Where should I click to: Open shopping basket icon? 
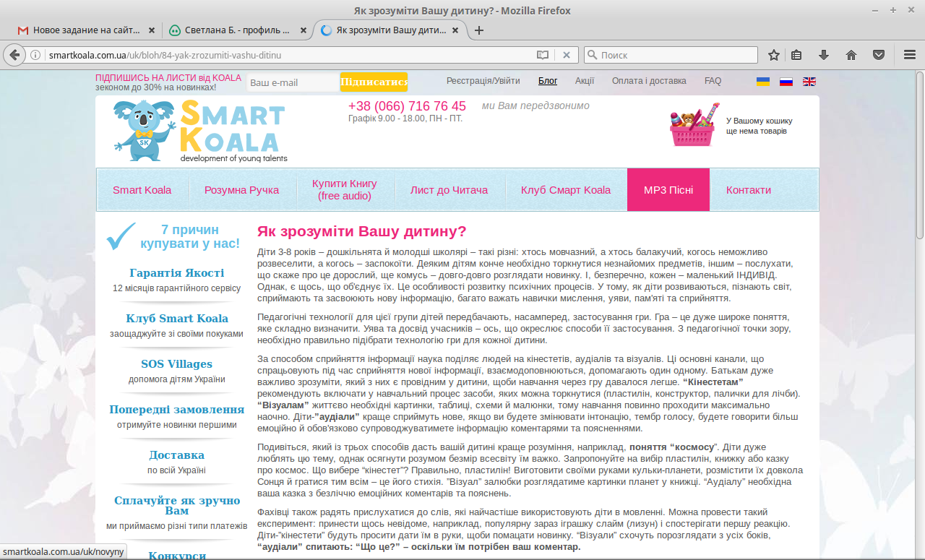[x=693, y=125]
